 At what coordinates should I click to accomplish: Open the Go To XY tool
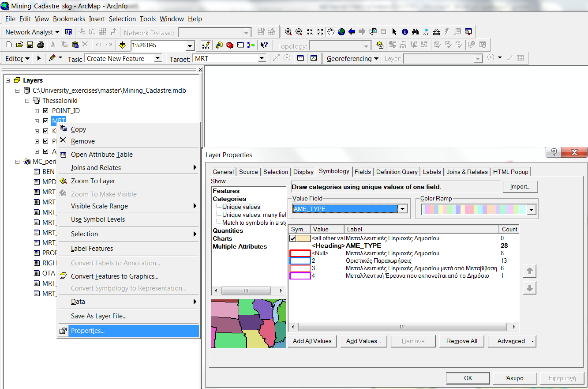[426, 32]
